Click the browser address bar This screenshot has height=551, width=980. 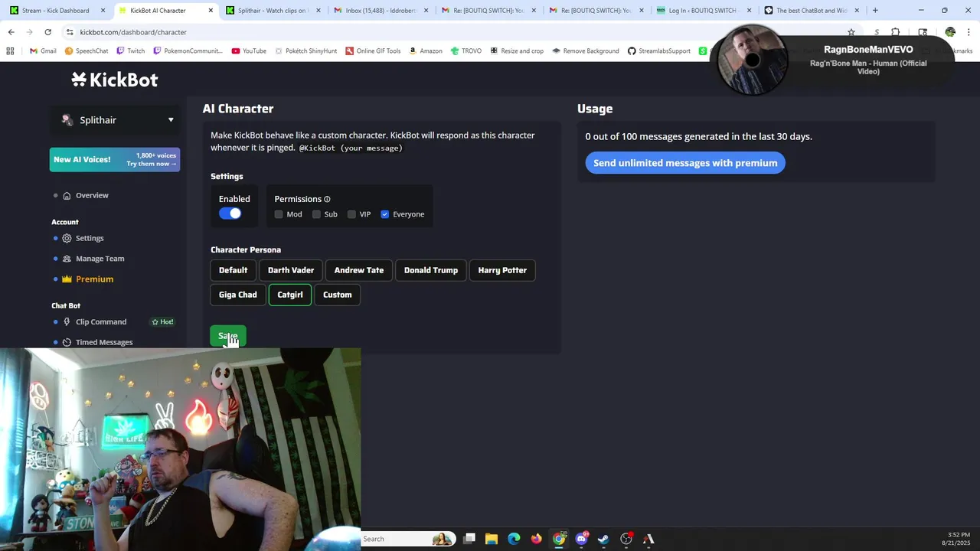(x=452, y=32)
